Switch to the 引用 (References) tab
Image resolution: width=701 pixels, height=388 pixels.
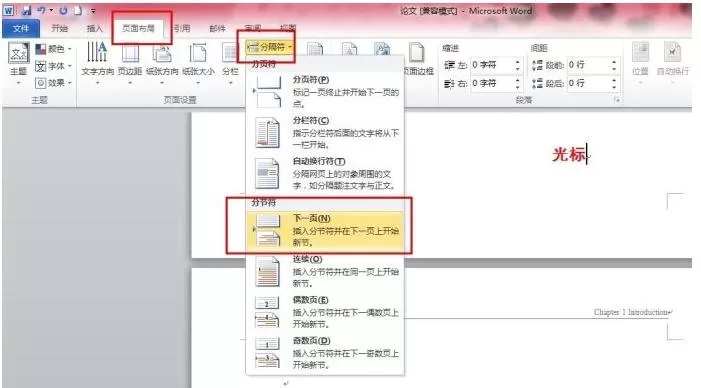pos(182,29)
